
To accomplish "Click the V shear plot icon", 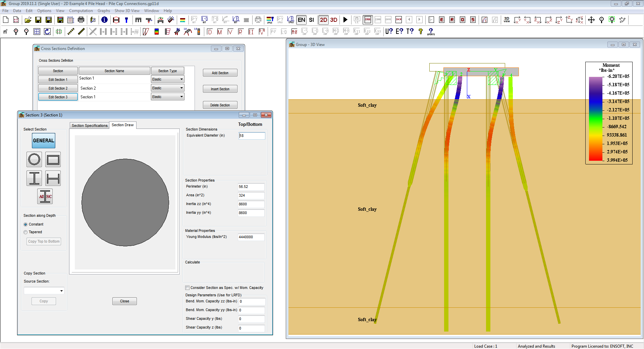I will (230, 32).
